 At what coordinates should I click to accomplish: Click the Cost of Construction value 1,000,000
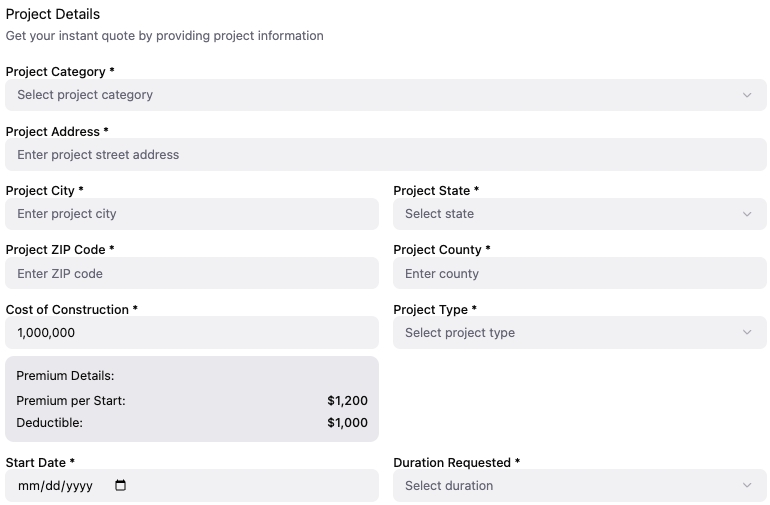pos(47,333)
